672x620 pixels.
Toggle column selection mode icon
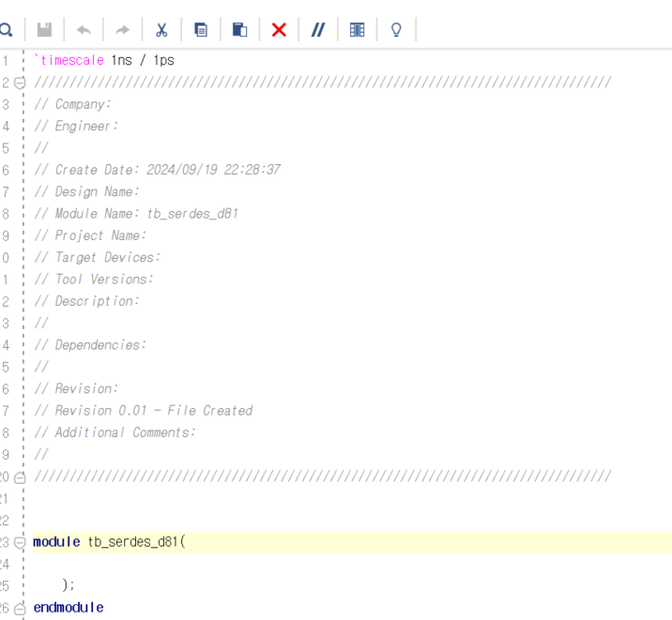point(357,30)
